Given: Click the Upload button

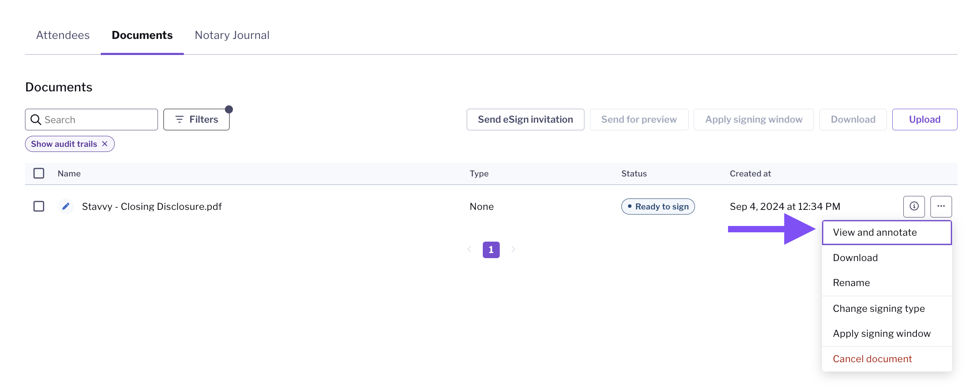Looking at the screenshot, I should pyautogui.click(x=925, y=120).
